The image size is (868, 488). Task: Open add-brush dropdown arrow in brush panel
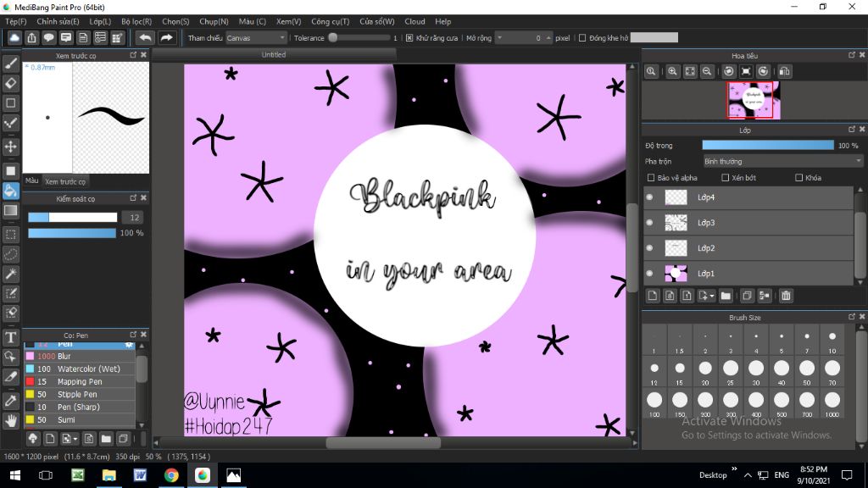pos(75,440)
